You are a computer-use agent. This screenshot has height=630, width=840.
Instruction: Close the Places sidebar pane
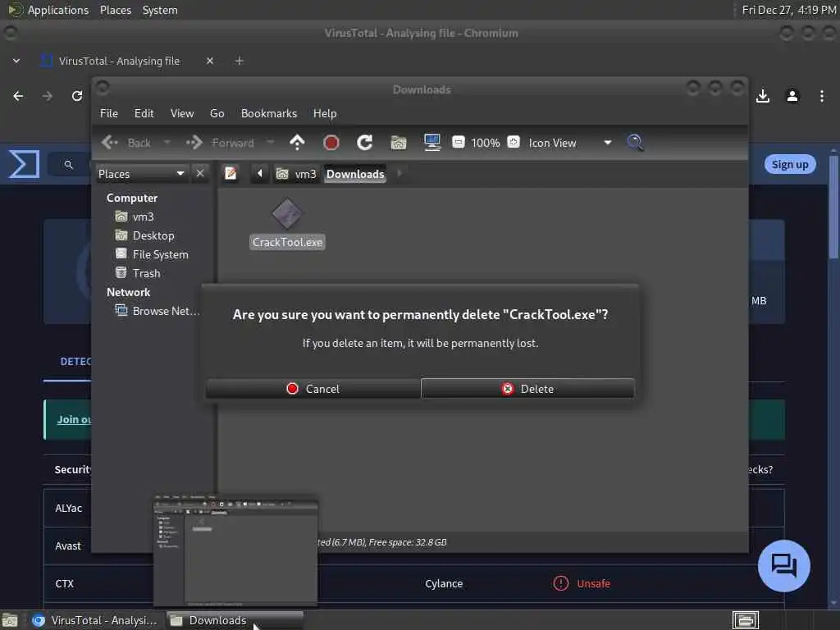point(200,174)
